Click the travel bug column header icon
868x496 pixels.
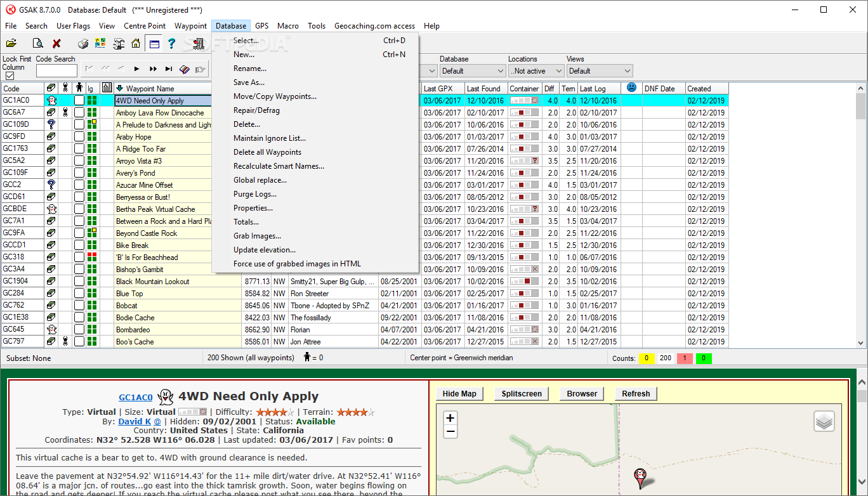pos(65,88)
